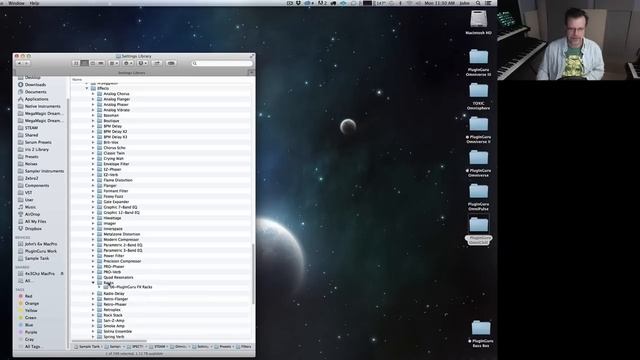Eject the 4x3Ghz MacPro shared computer
This screenshot has height=360, width=640.
click(62, 274)
